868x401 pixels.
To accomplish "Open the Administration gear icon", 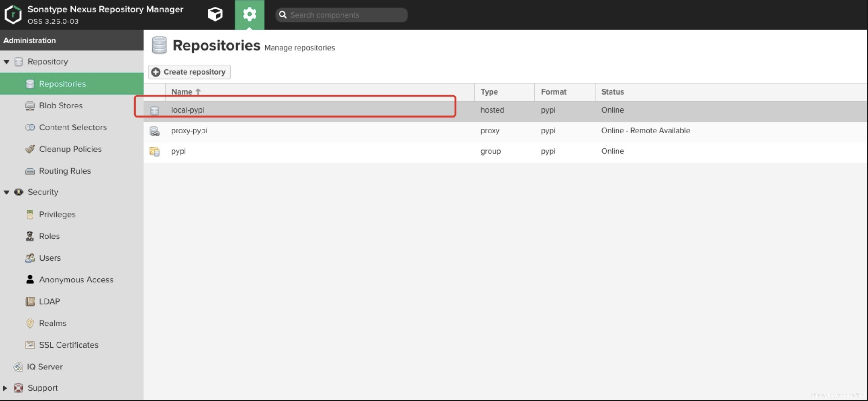I will (x=249, y=14).
